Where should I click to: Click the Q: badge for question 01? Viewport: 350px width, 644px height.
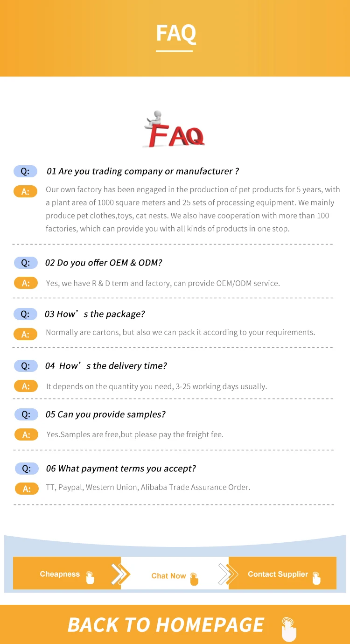(x=25, y=171)
